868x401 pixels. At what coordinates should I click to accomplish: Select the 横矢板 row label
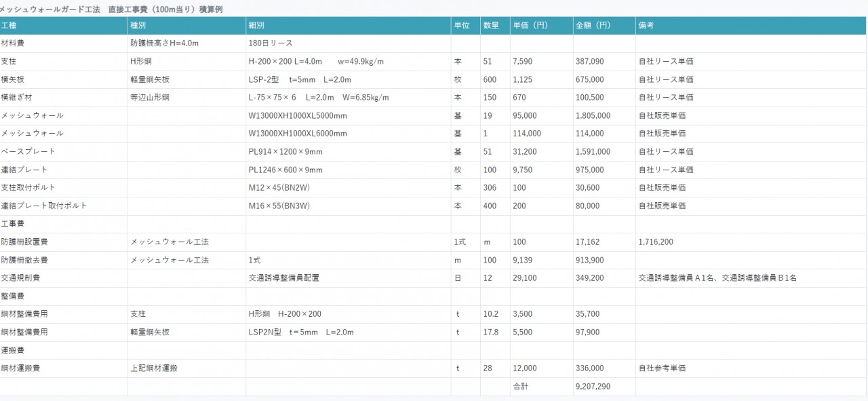14,79
